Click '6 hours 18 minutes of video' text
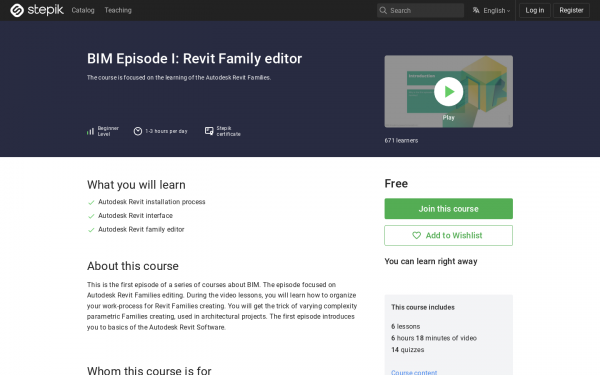The height and width of the screenshot is (375, 600). pyautogui.click(x=434, y=338)
